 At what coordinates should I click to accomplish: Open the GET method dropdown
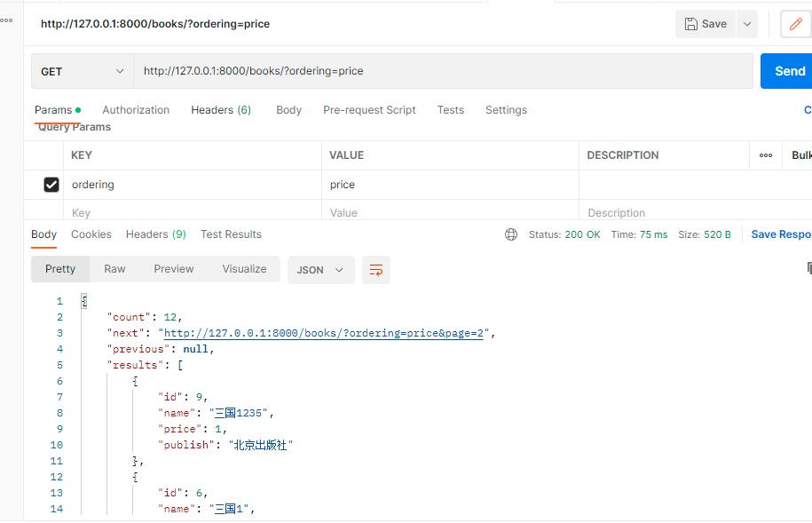tap(82, 71)
